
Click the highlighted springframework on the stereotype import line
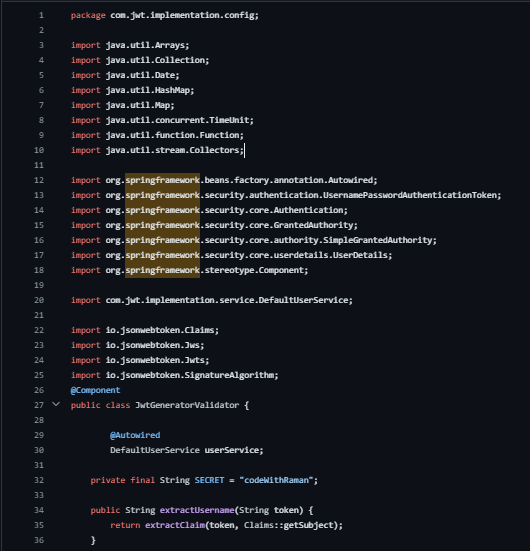tap(162, 270)
